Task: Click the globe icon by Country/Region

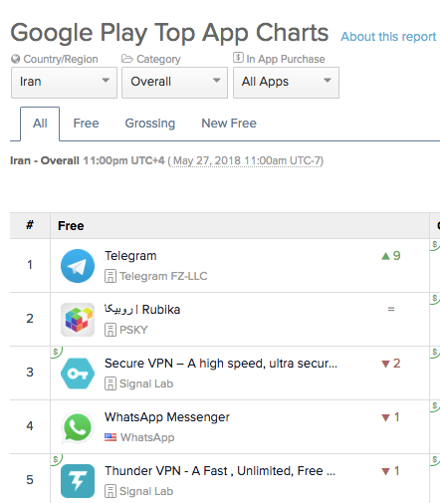Action: 16,59
